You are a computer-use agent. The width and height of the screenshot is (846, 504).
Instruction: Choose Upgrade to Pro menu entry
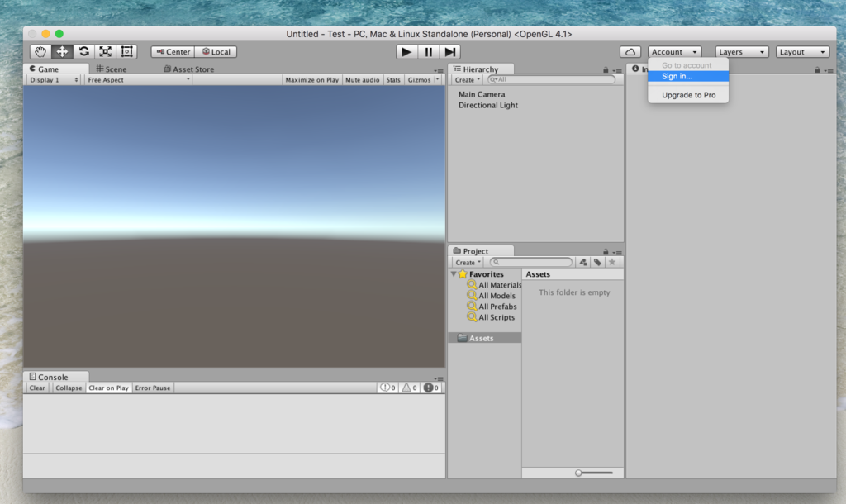(x=688, y=95)
